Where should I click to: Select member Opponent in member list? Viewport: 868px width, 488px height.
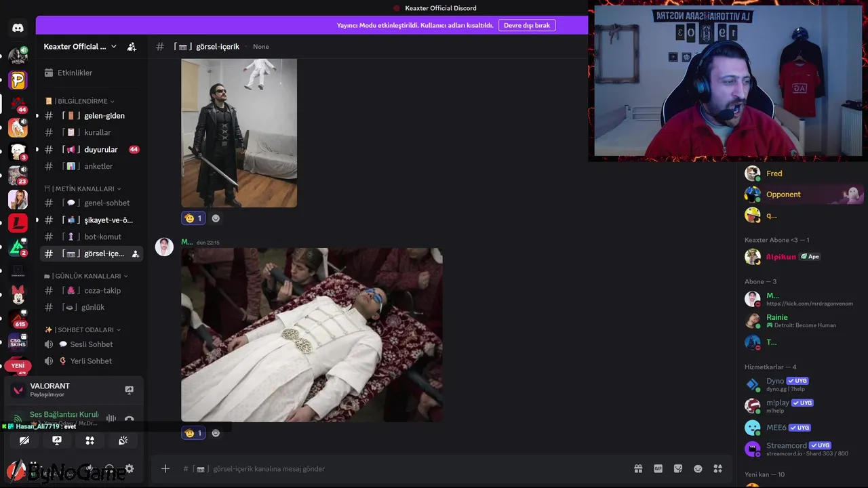point(803,195)
